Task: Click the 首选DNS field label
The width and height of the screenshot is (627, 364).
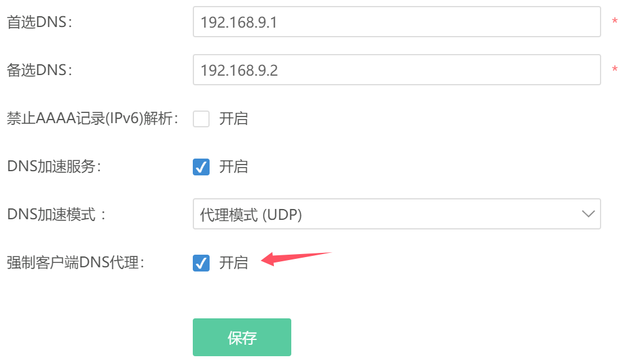Action: click(40, 22)
